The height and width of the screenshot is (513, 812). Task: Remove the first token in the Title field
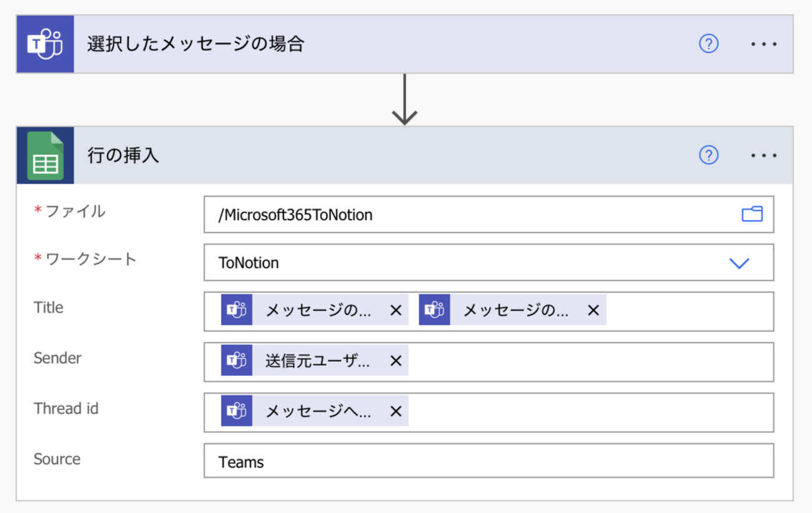coord(395,310)
